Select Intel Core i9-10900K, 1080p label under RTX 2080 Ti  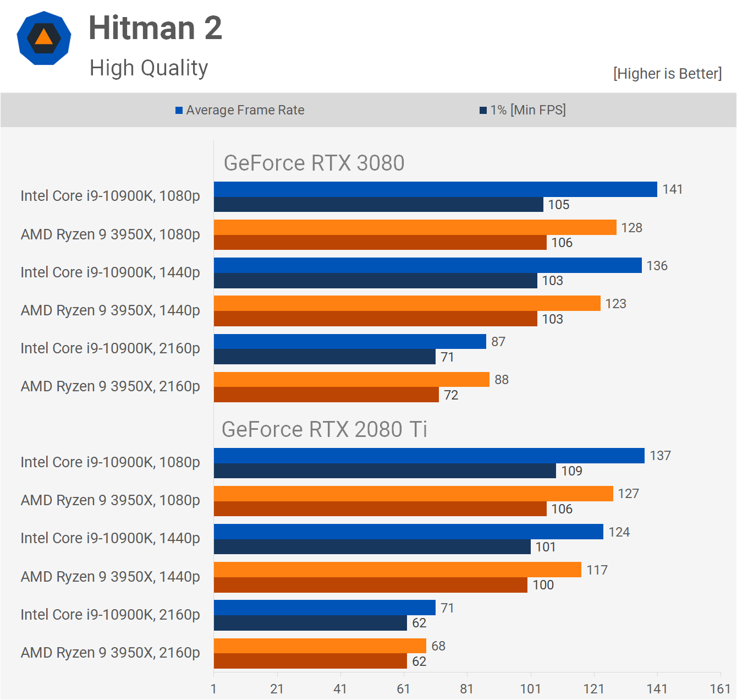coord(111,462)
